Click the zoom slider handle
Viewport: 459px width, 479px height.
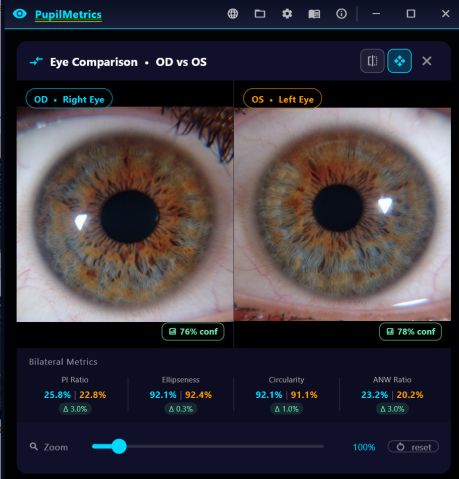119,446
